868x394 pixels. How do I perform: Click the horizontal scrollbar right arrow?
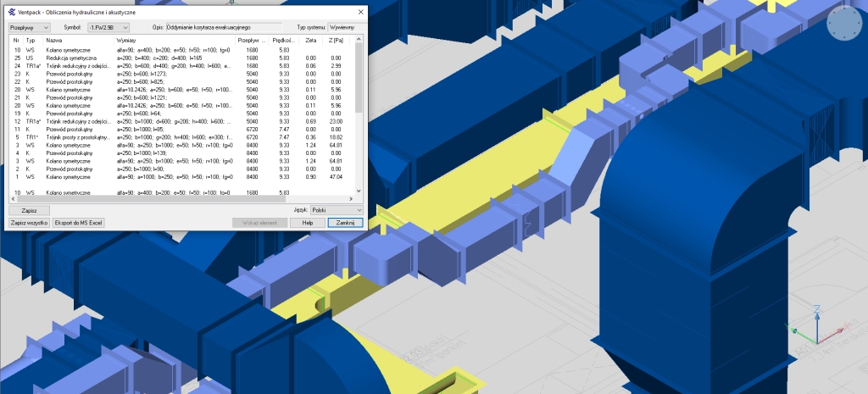pos(351,199)
